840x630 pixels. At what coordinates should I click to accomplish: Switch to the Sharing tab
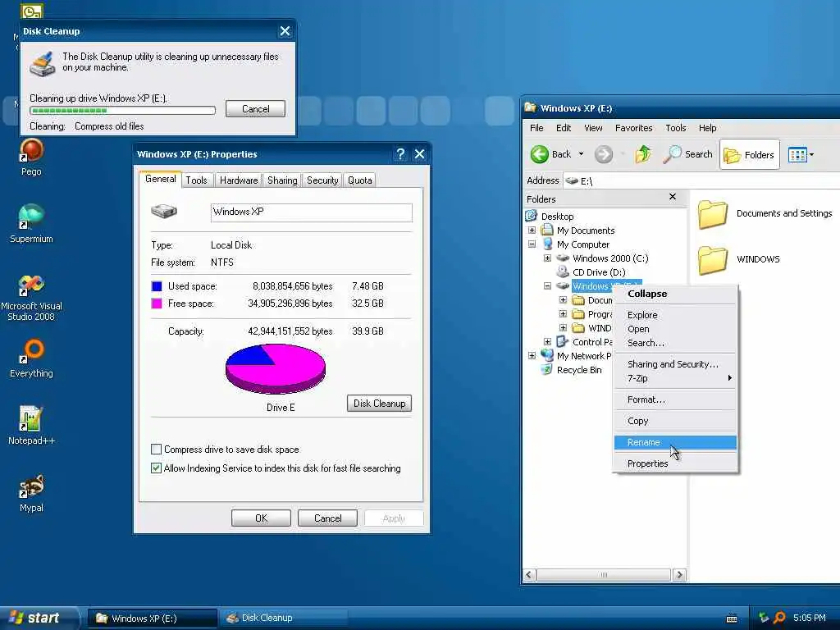[x=282, y=180]
